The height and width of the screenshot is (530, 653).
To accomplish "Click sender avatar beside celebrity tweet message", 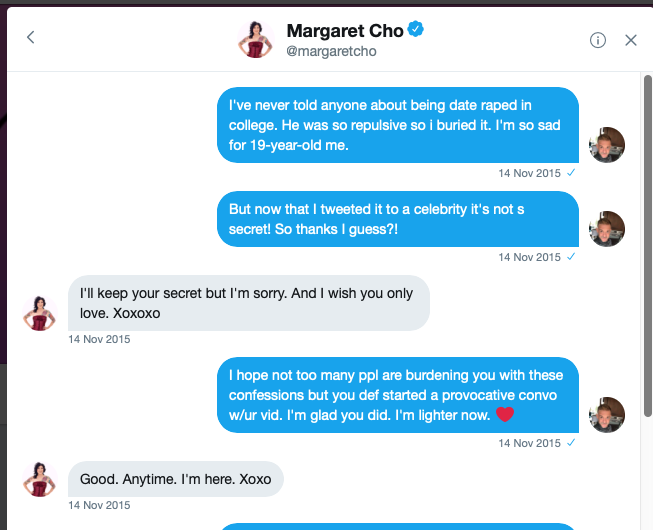I will 607,229.
